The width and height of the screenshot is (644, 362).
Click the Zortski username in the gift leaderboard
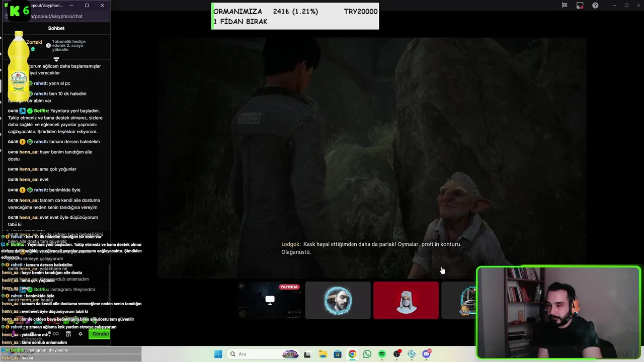pos(34,42)
